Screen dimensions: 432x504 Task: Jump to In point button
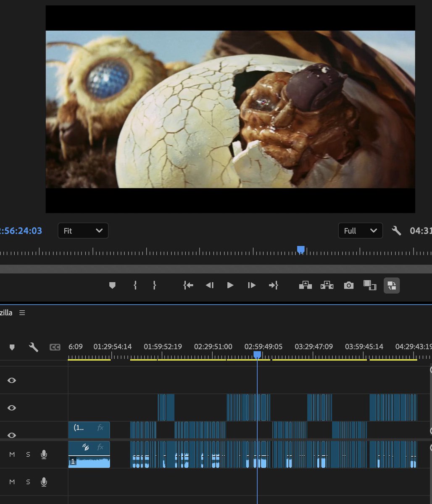(188, 285)
